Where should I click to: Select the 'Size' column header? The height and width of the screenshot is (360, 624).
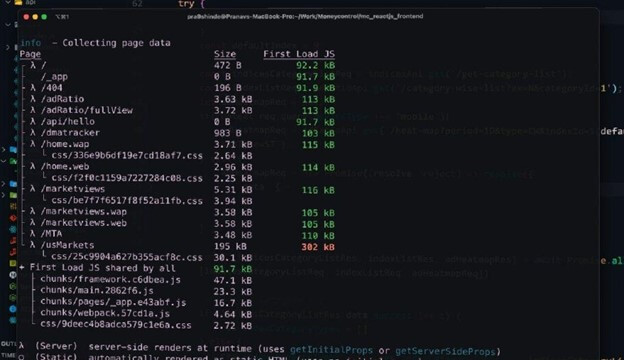click(x=225, y=54)
